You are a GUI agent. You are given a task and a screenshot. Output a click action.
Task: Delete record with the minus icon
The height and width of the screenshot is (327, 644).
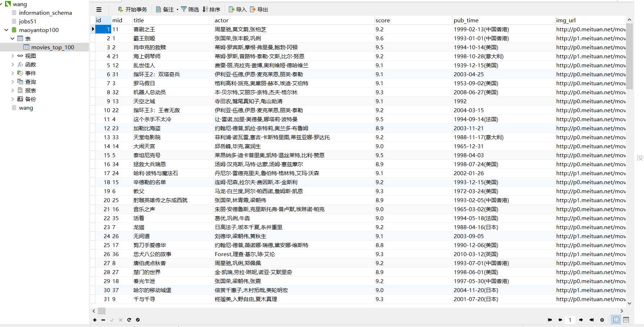pyautogui.click(x=103, y=320)
